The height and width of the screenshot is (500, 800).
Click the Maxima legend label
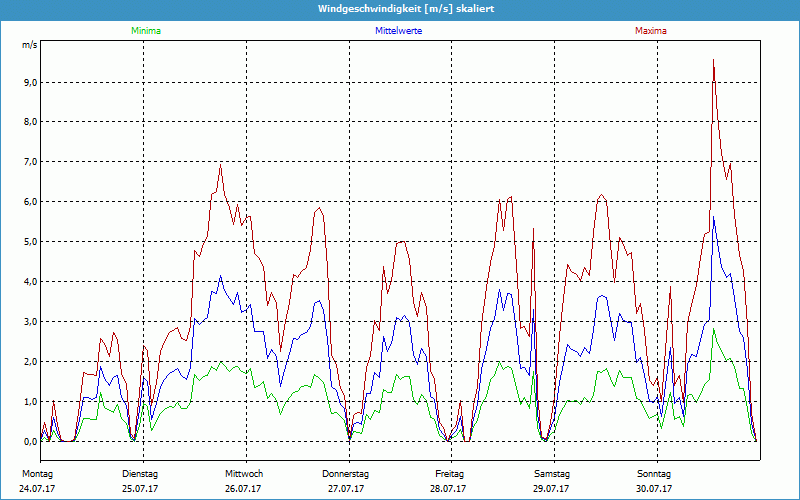[651, 31]
